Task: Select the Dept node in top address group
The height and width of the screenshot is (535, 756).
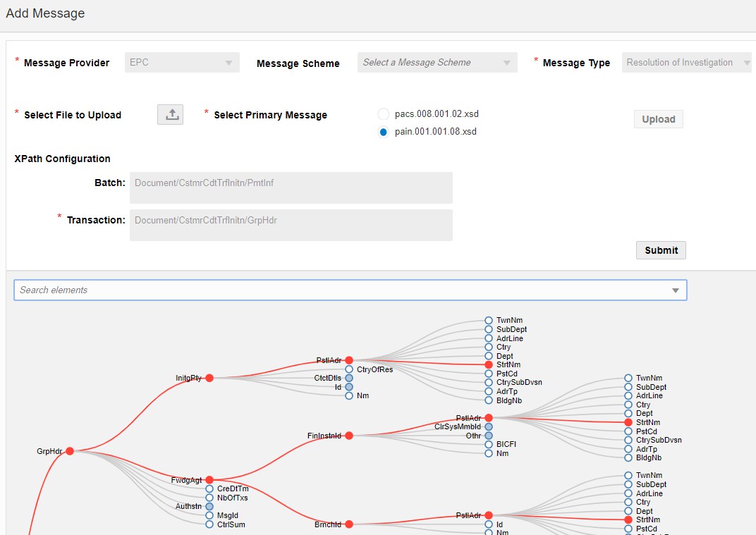Action: 489,356
